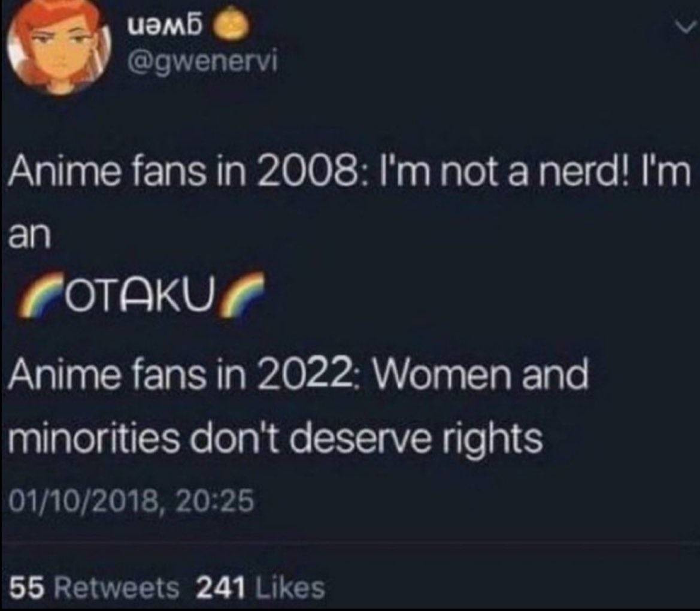
Task: Click the upside-down gwen display name
Action: point(166,27)
